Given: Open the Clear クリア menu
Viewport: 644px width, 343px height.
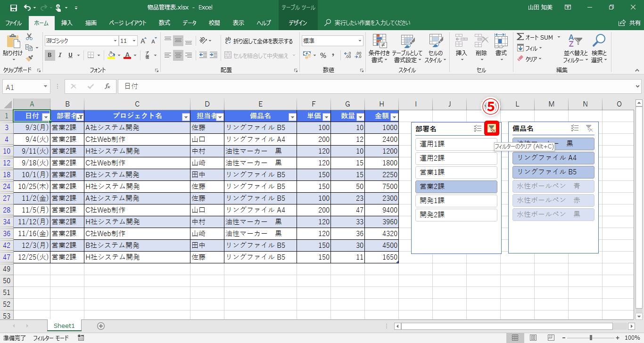Looking at the screenshot, I should pos(529,59).
